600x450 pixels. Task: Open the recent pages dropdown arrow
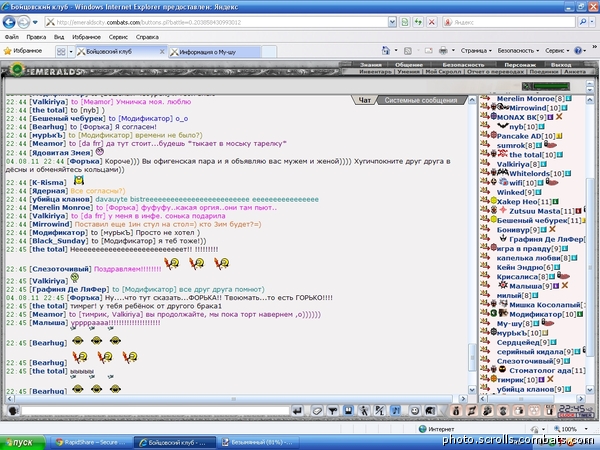35,22
